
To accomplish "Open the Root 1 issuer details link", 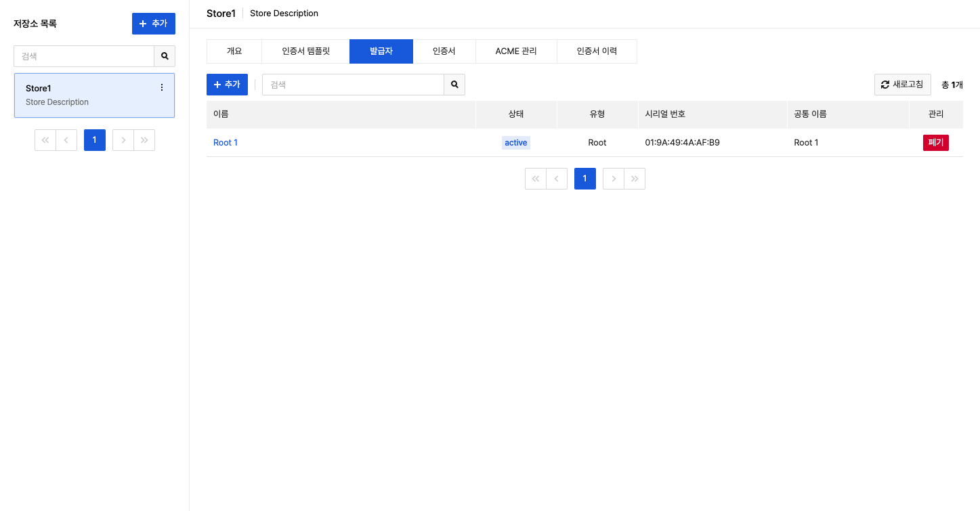I will coord(226,142).
